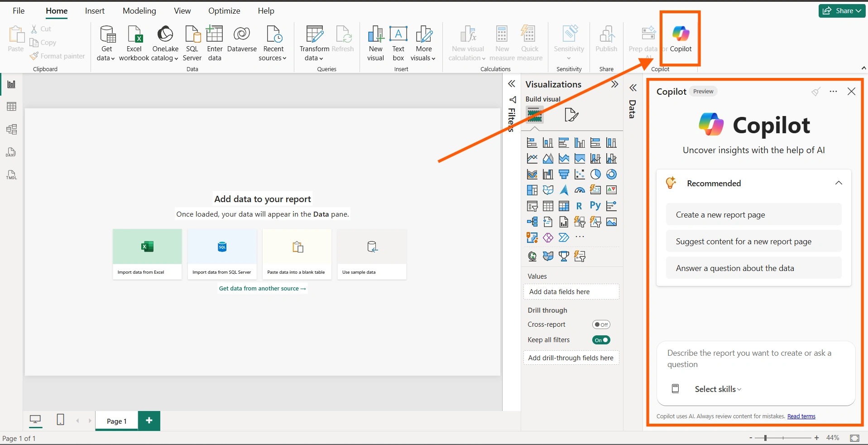Switch to mobile layout icon
This screenshot has width=868, height=445.
pyautogui.click(x=60, y=420)
